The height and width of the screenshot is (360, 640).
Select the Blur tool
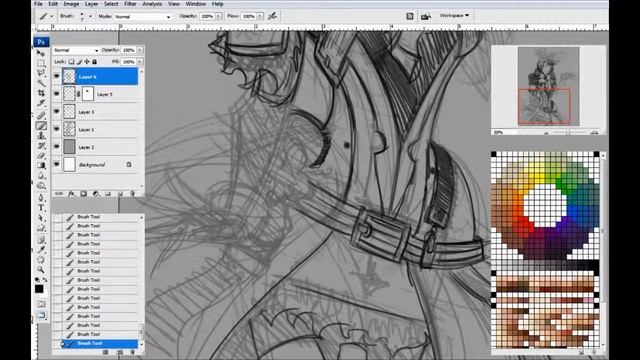[41, 176]
